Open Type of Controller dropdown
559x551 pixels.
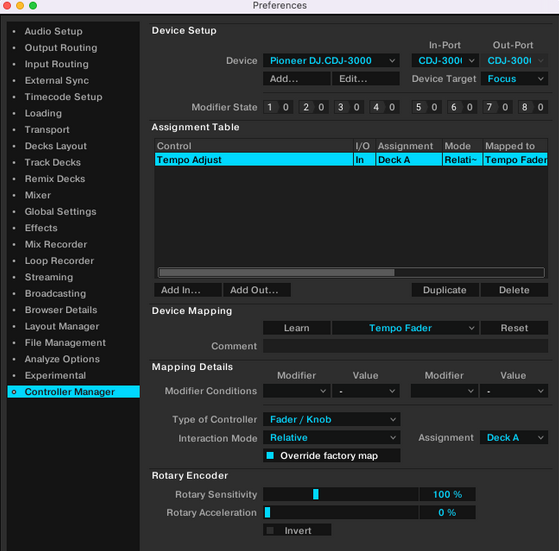[332, 419]
